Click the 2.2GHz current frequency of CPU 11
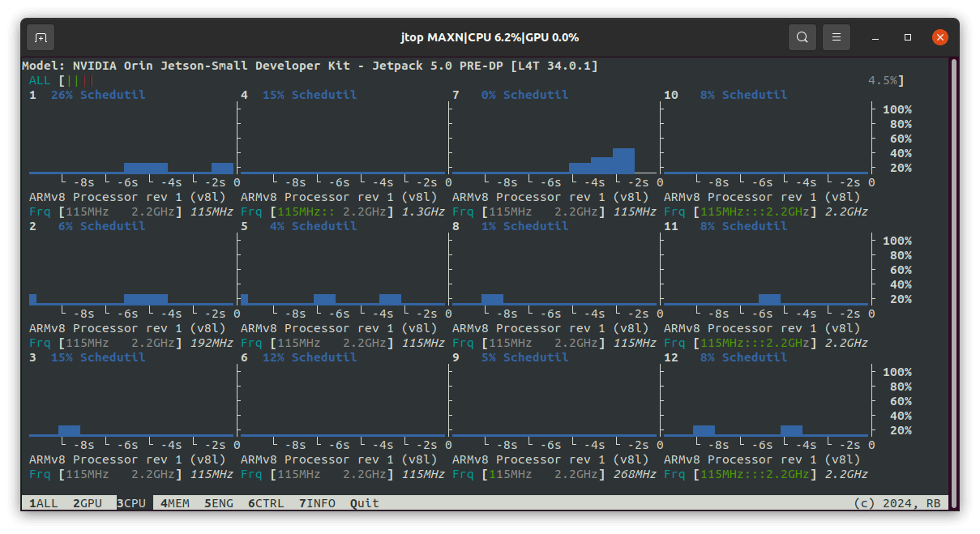Screen dimensions: 980x534 pyautogui.click(x=846, y=343)
